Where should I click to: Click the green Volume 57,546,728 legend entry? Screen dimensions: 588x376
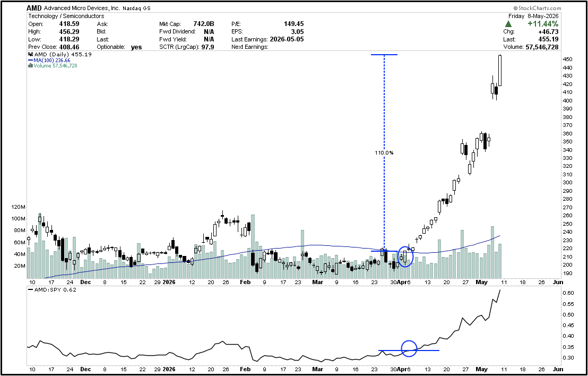(53, 66)
